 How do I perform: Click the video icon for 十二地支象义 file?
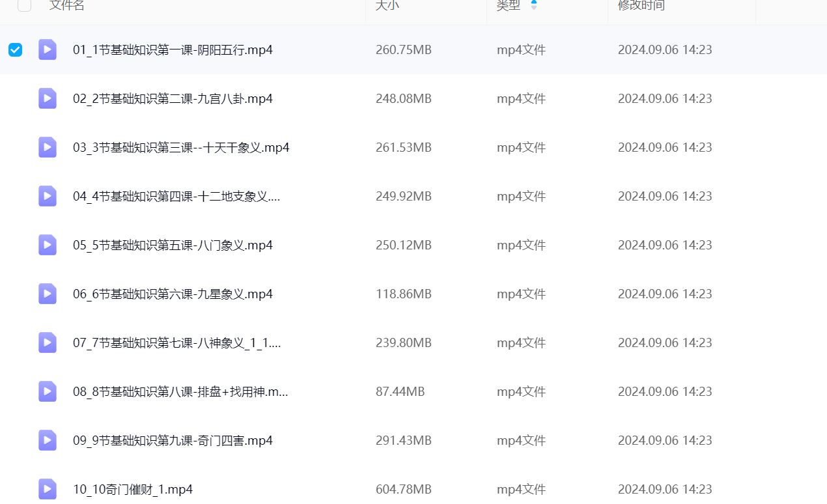48,196
